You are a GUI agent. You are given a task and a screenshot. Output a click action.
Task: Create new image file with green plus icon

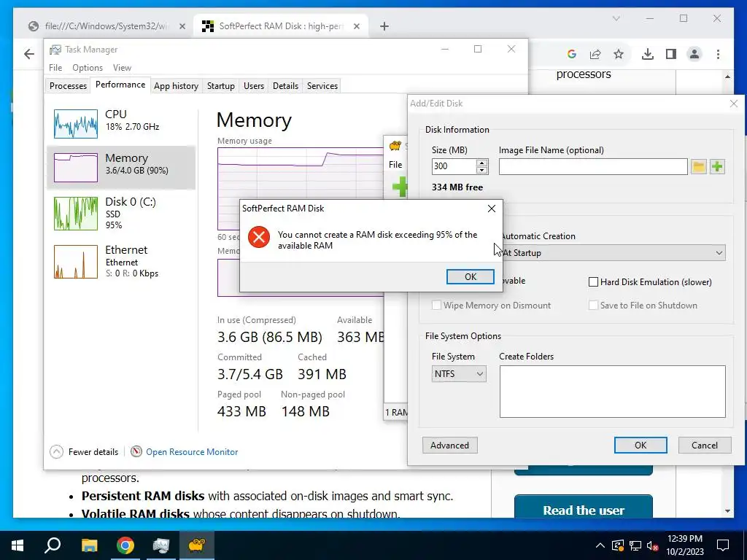click(717, 166)
